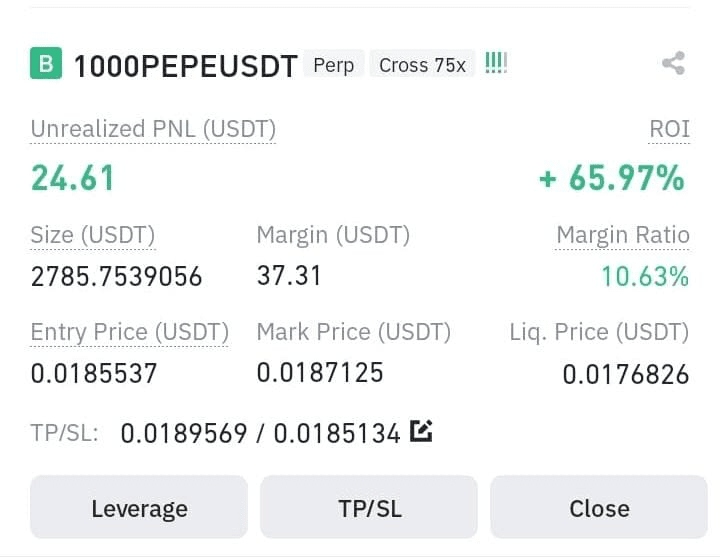The width and height of the screenshot is (720, 558).
Task: Tap the Perp contract tag
Action: point(334,64)
